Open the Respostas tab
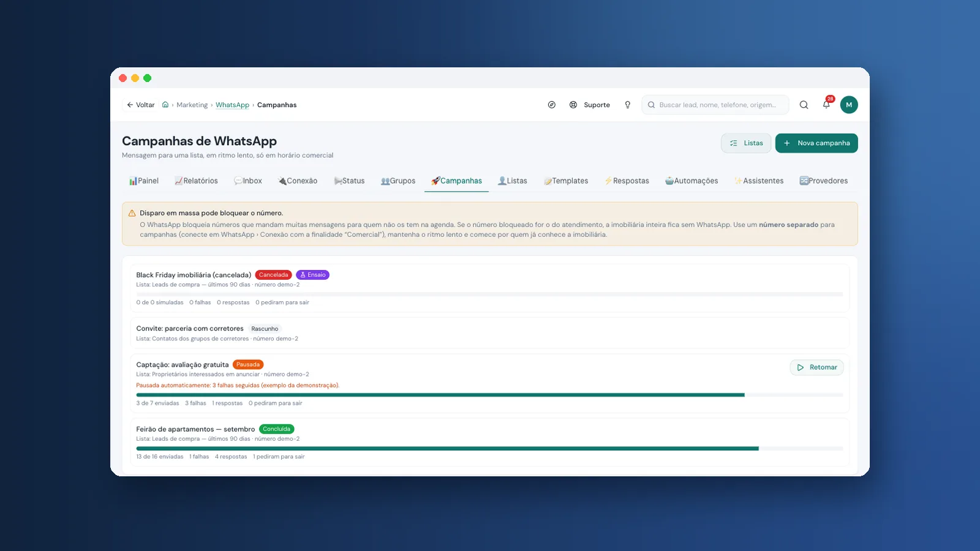Image resolution: width=980 pixels, height=551 pixels. click(x=627, y=181)
